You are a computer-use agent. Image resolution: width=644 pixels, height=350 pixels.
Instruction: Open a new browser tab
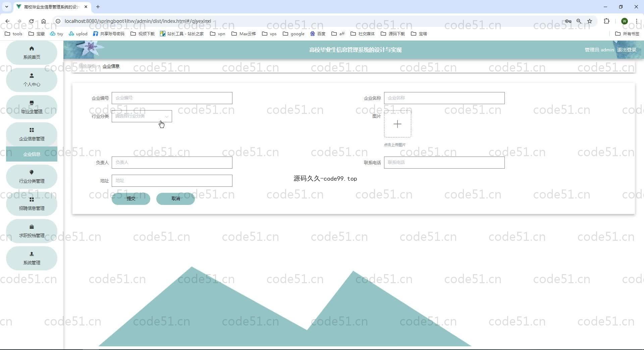[98, 7]
